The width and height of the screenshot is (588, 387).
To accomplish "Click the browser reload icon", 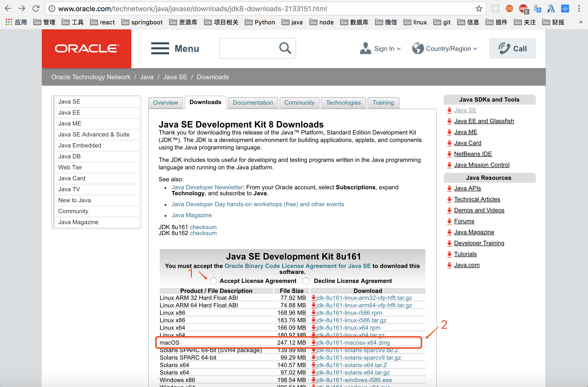I will [36, 9].
